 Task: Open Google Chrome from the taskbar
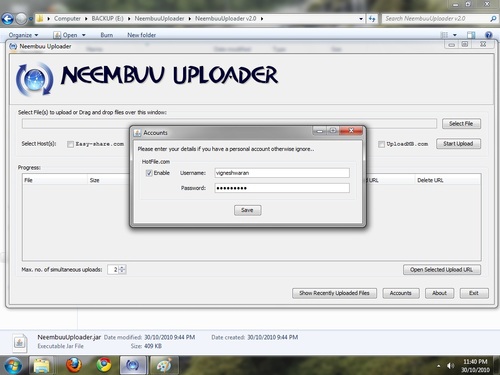click(x=104, y=365)
